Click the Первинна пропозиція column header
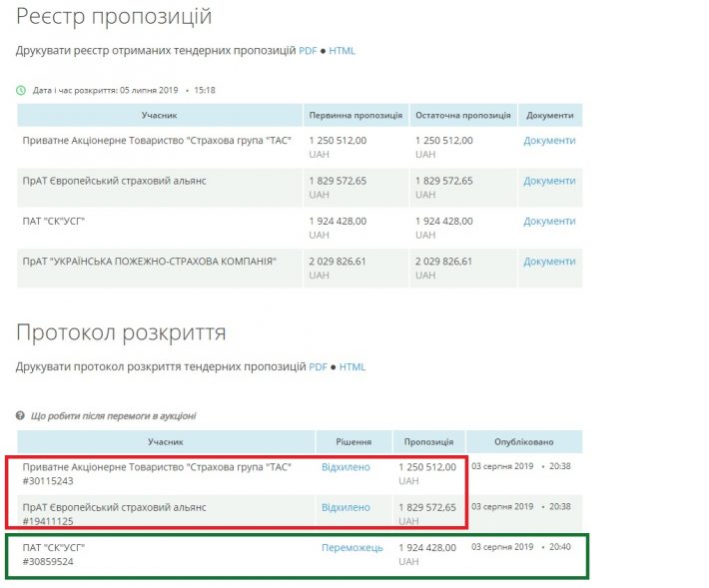The image size is (709, 588). (x=355, y=115)
